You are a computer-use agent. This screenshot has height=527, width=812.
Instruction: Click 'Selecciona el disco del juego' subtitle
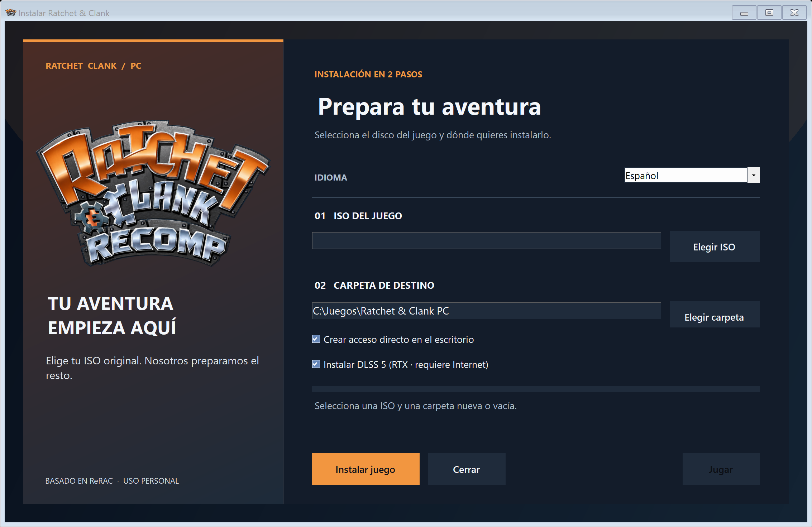point(433,135)
